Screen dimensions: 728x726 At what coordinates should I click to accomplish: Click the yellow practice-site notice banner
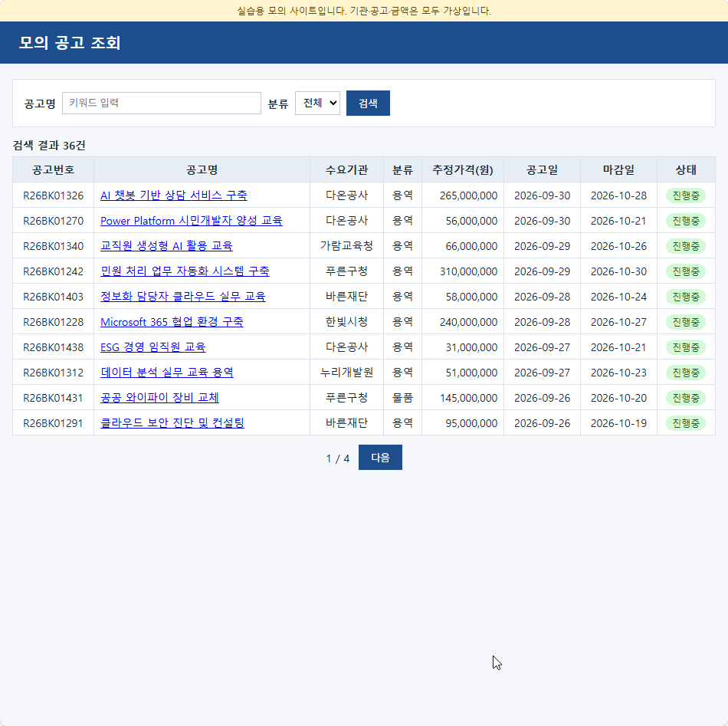pyautogui.click(x=364, y=11)
